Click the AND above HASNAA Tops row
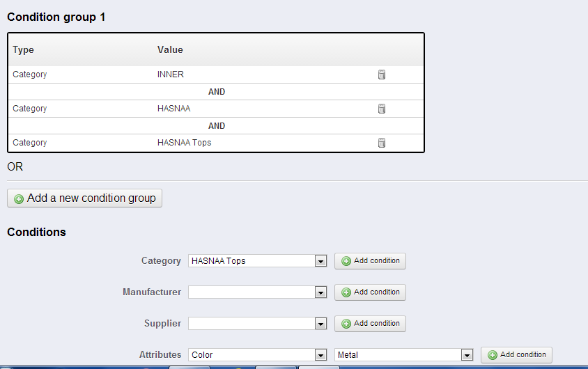This screenshot has width=588, height=369. (x=217, y=126)
